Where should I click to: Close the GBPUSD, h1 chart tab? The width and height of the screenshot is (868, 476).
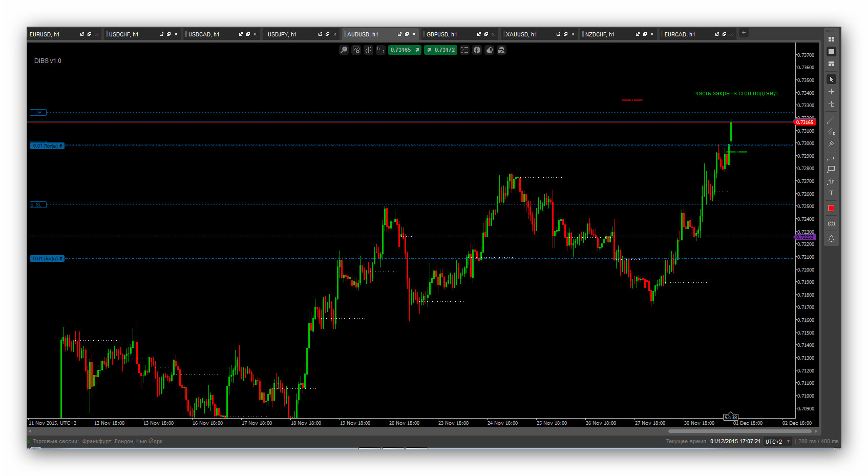494,34
